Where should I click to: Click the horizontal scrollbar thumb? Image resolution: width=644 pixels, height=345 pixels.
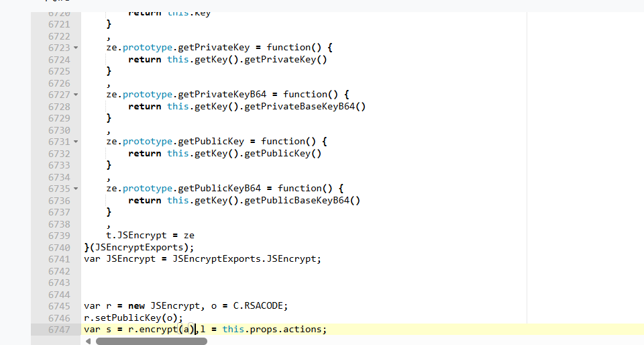click(x=152, y=341)
